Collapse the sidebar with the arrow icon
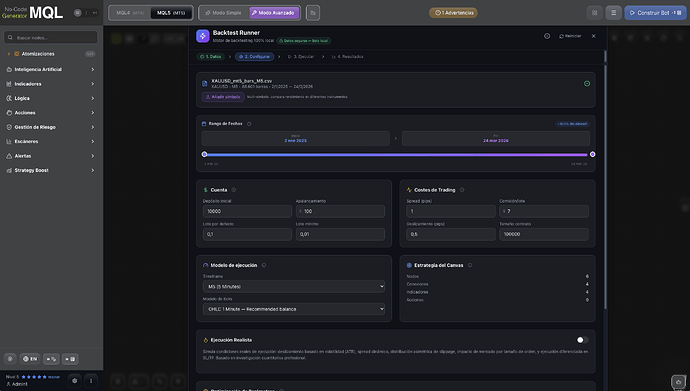The height and width of the screenshot is (391, 690). (x=95, y=13)
